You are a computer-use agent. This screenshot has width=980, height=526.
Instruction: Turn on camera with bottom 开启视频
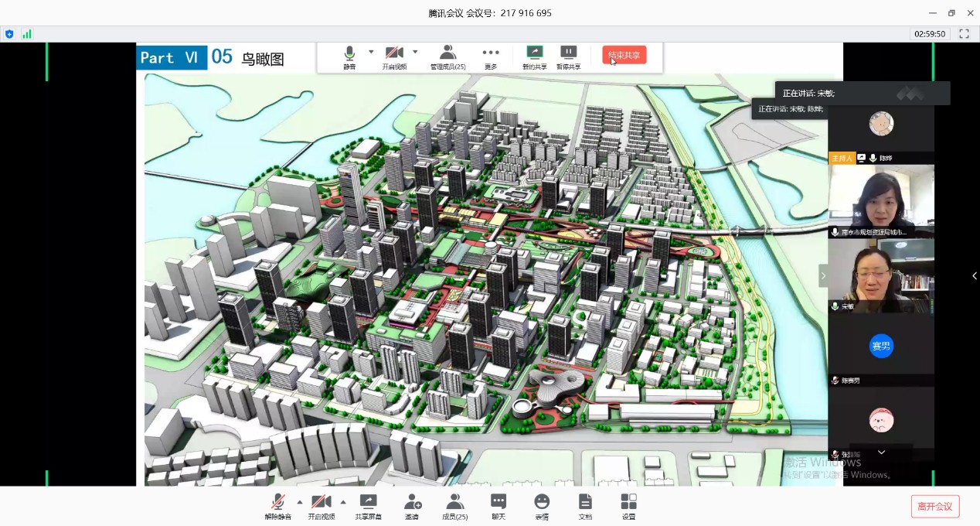321,506
